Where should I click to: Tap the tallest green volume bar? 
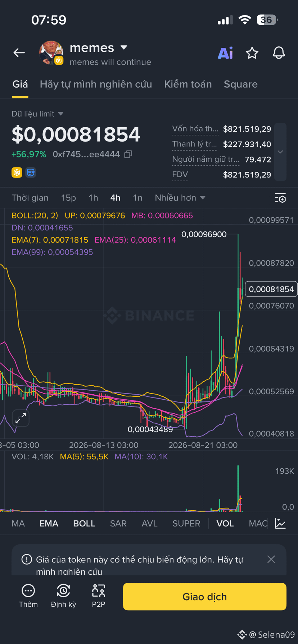[238, 488]
